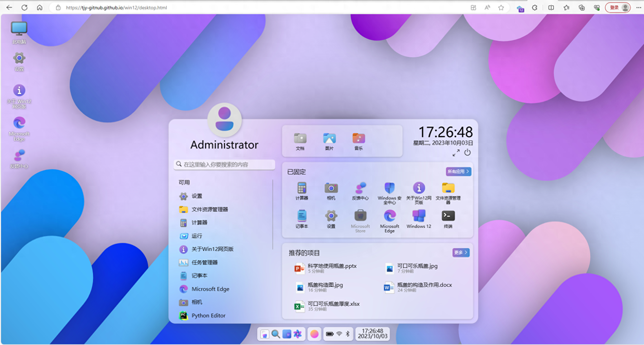Go back using browser back arrow
This screenshot has width=644, height=345.
[9, 8]
